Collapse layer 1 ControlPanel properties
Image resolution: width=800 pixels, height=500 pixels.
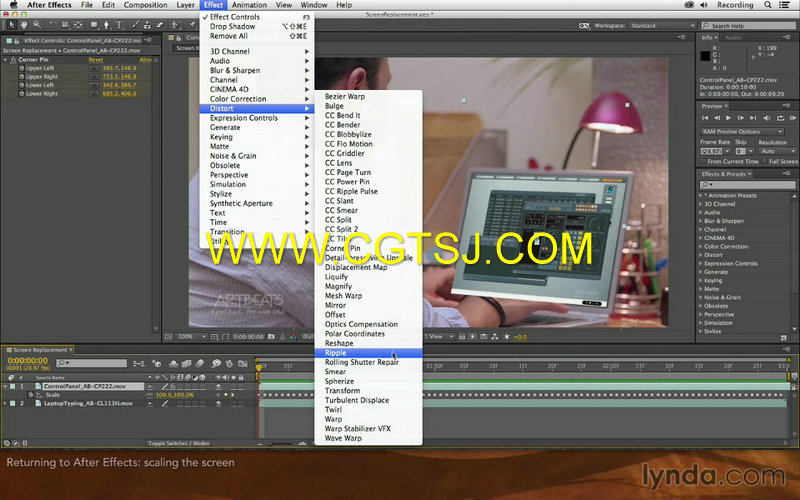coord(6,386)
